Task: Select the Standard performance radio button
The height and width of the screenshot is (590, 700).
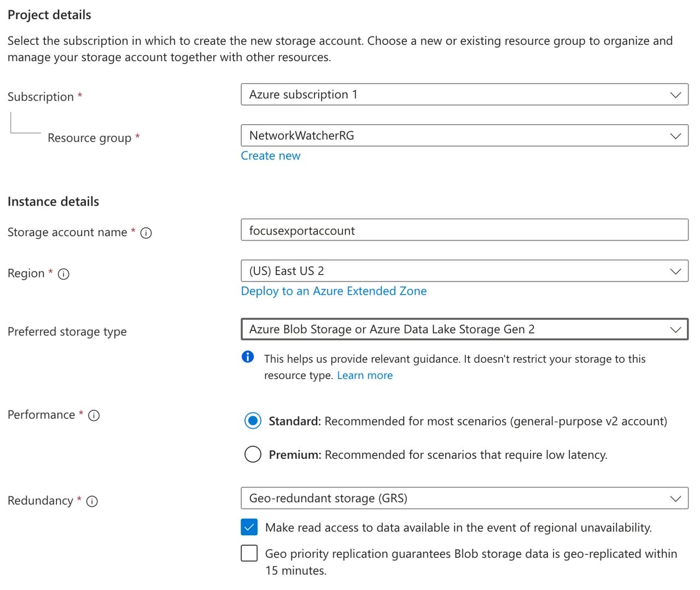Action: pos(253,421)
